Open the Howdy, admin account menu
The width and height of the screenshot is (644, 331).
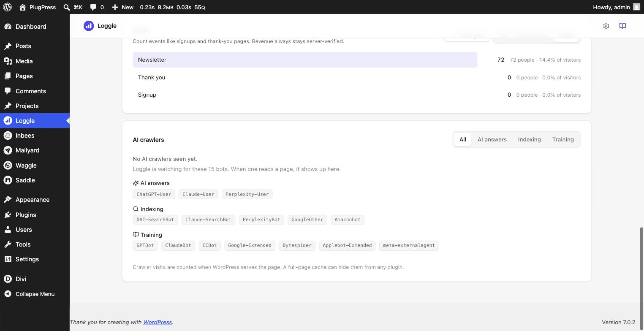[617, 7]
